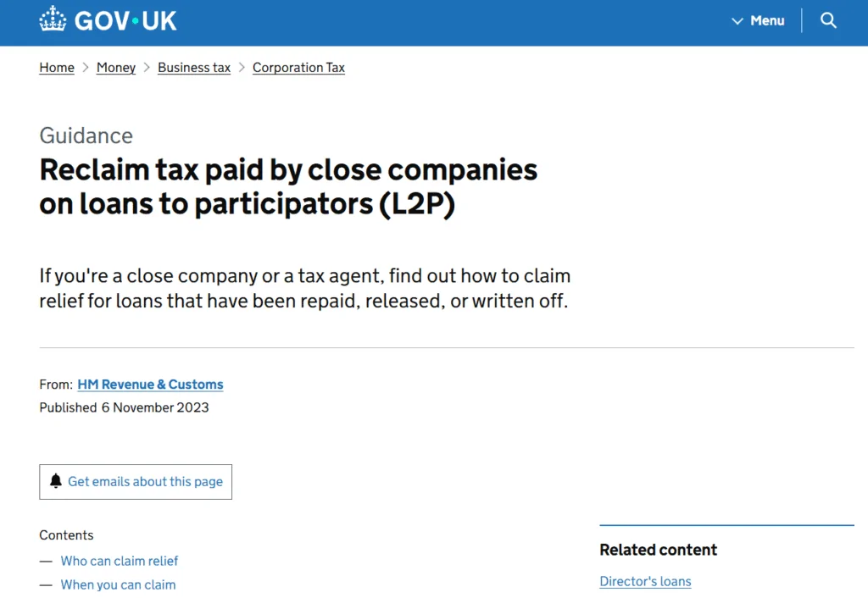
Task: Jump to When you can claim section
Action: pyautogui.click(x=118, y=584)
